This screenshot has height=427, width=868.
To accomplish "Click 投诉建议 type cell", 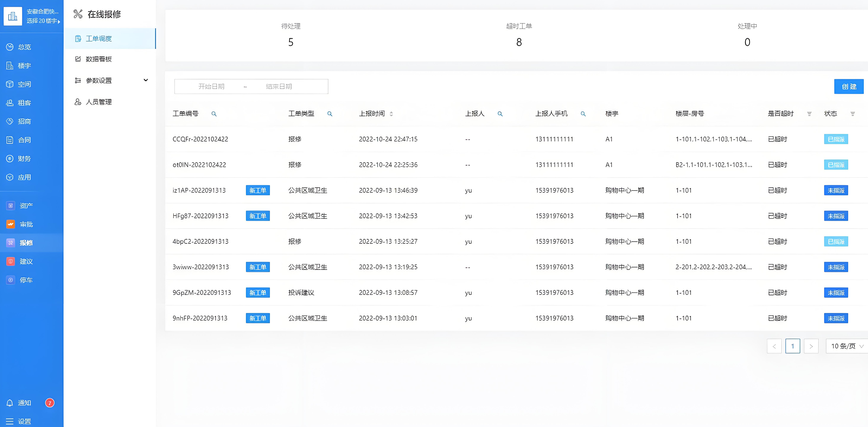I will pos(301,293).
